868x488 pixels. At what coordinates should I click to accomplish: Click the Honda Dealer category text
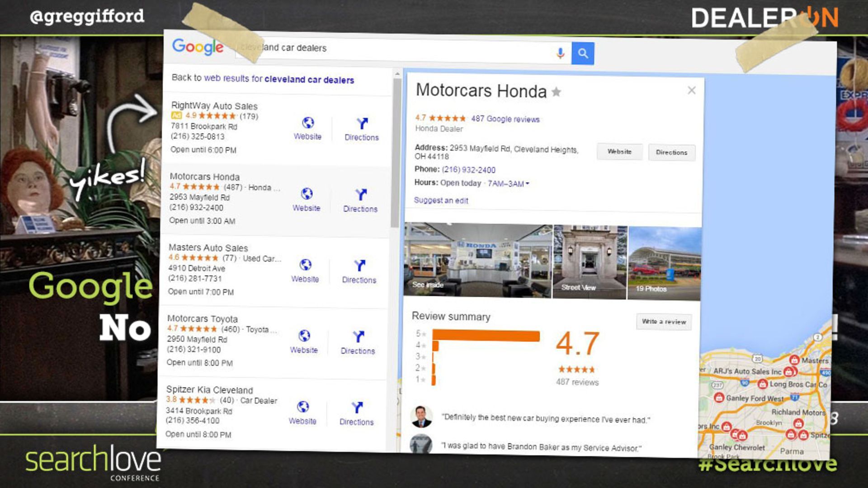439,129
